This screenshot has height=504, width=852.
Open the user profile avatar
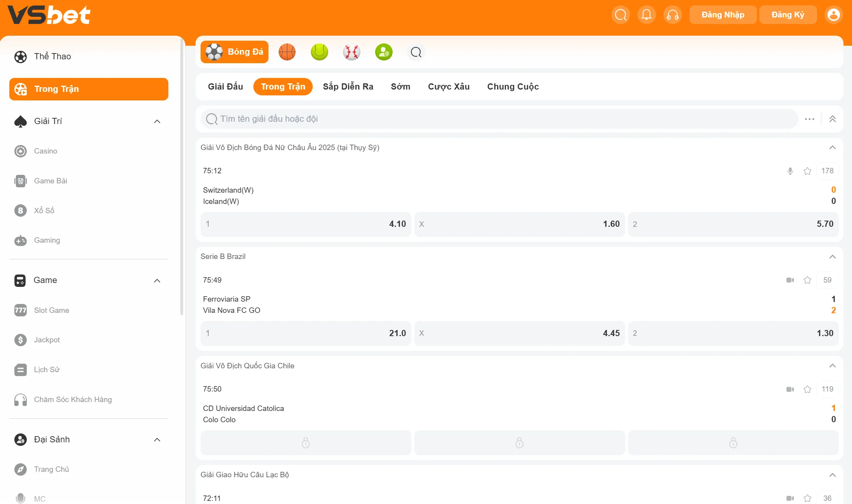(x=833, y=15)
